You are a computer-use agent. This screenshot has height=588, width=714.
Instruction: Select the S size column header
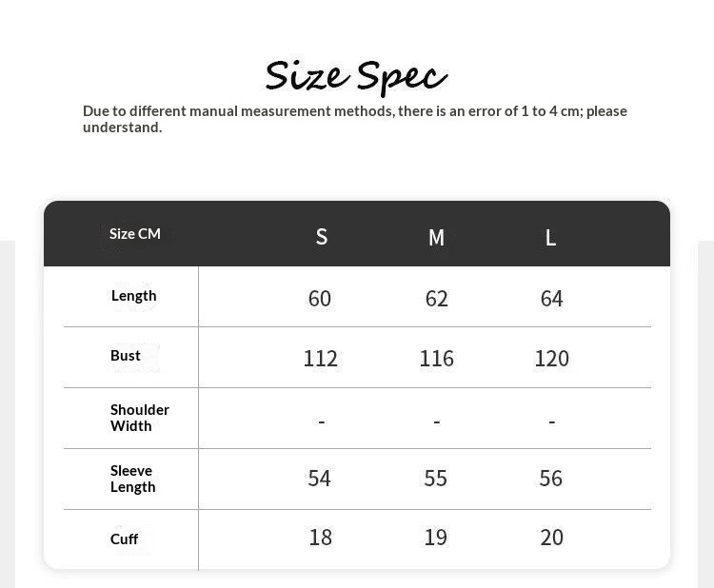[322, 237]
